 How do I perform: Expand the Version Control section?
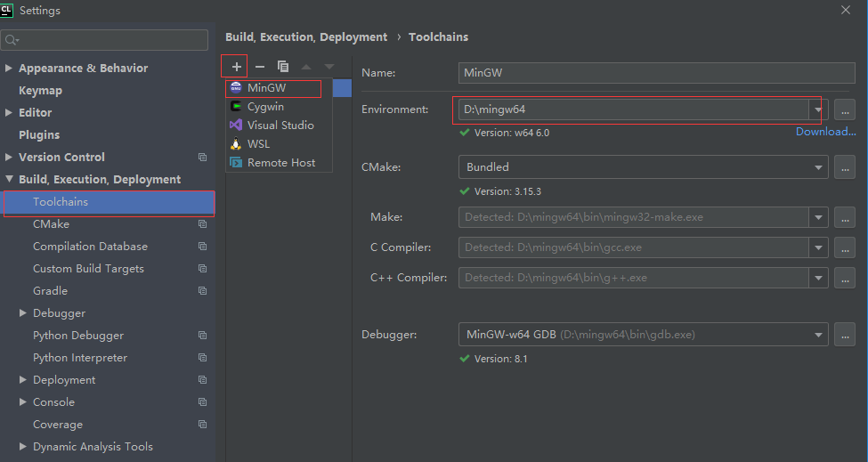[8, 158]
